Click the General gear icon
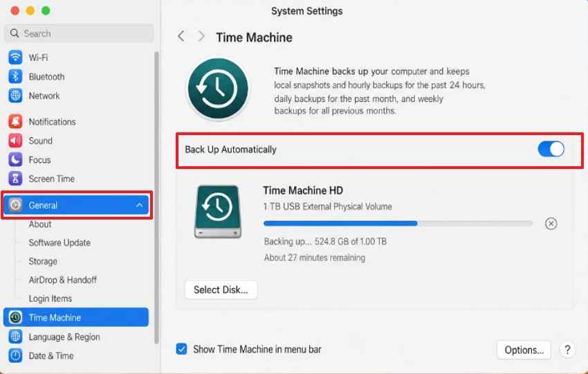Viewport: 588px width, 374px height. (15, 205)
